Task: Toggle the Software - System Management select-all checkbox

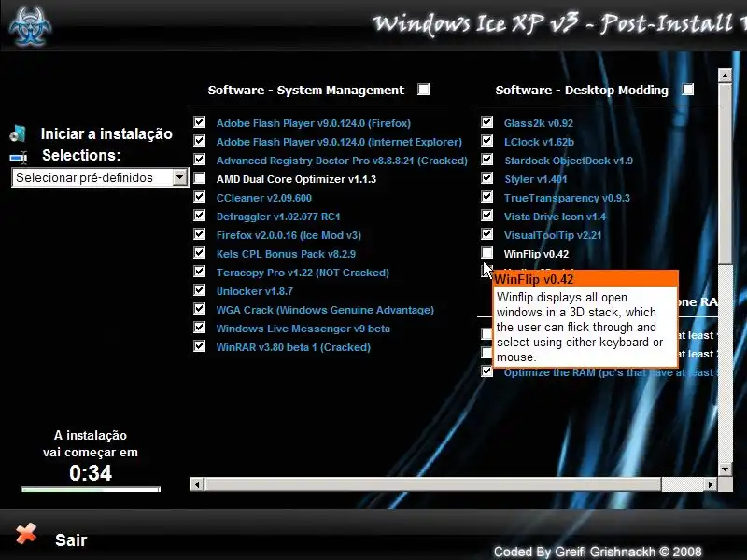Action: pyautogui.click(x=424, y=90)
